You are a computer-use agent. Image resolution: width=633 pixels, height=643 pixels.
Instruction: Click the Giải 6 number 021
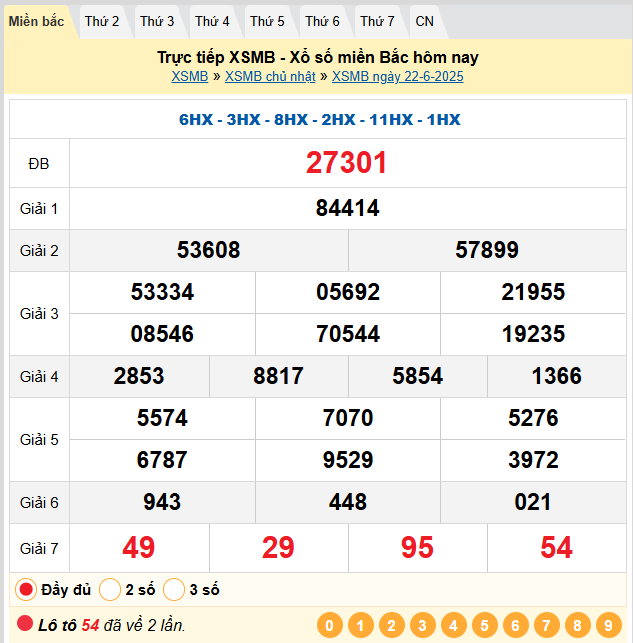coord(533,502)
